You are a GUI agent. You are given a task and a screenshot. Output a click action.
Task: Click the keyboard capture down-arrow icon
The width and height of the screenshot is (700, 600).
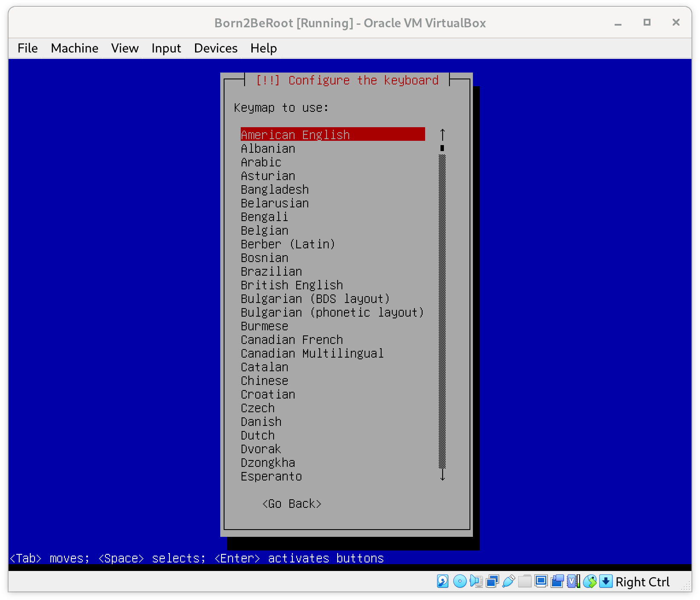click(x=606, y=581)
